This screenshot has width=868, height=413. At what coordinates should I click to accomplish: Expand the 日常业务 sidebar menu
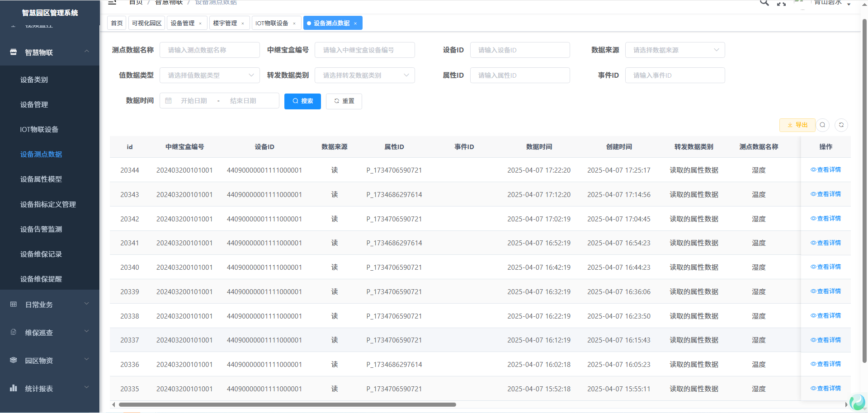coord(50,305)
